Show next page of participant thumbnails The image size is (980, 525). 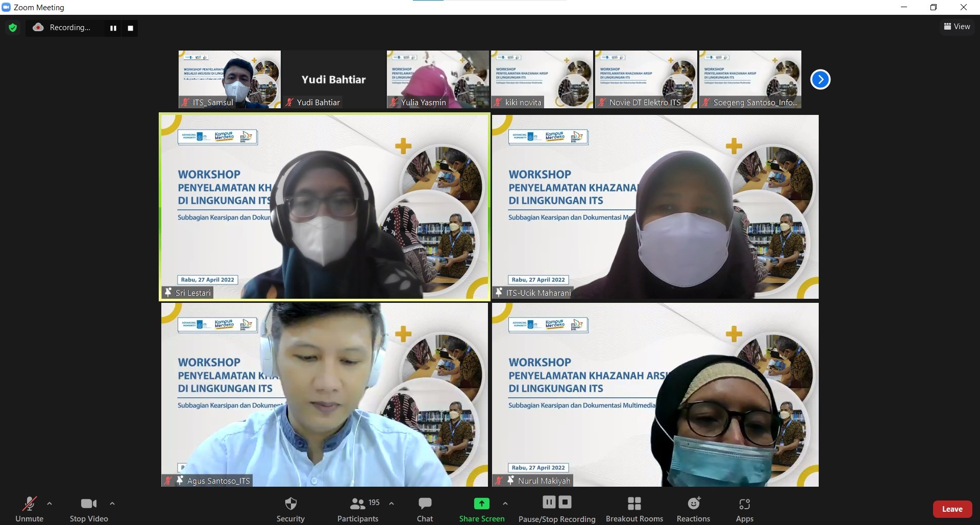[x=820, y=80]
